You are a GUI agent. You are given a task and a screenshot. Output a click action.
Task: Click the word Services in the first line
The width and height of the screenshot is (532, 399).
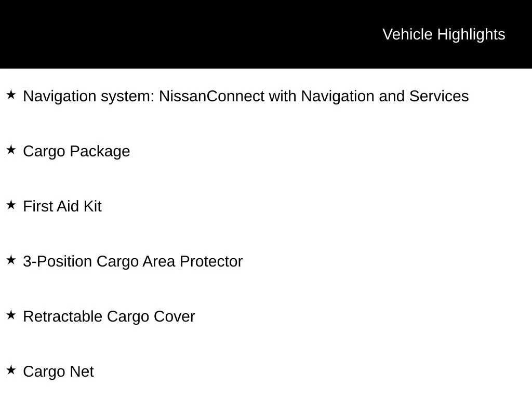439,96
